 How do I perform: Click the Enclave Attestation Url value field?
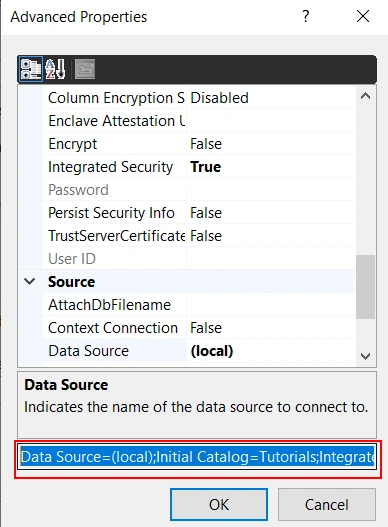point(271,121)
